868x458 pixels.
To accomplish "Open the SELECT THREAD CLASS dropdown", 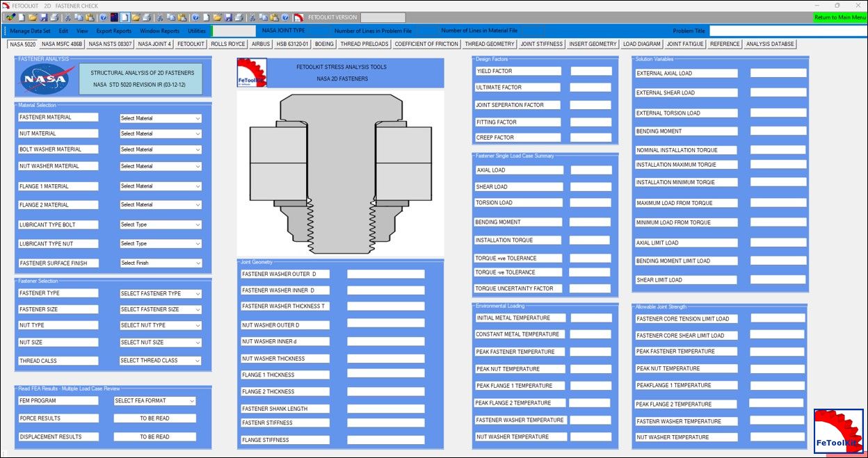I will pyautogui.click(x=161, y=361).
